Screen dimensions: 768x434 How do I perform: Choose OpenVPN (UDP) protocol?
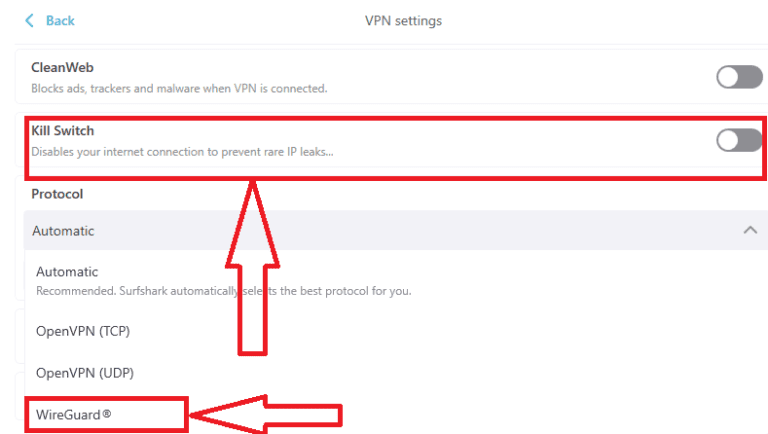[x=84, y=372]
